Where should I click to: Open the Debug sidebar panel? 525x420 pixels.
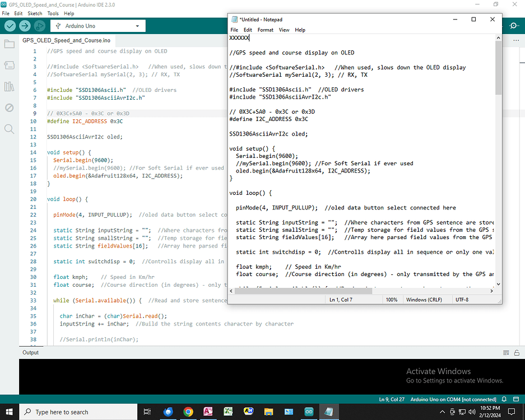tap(8, 108)
